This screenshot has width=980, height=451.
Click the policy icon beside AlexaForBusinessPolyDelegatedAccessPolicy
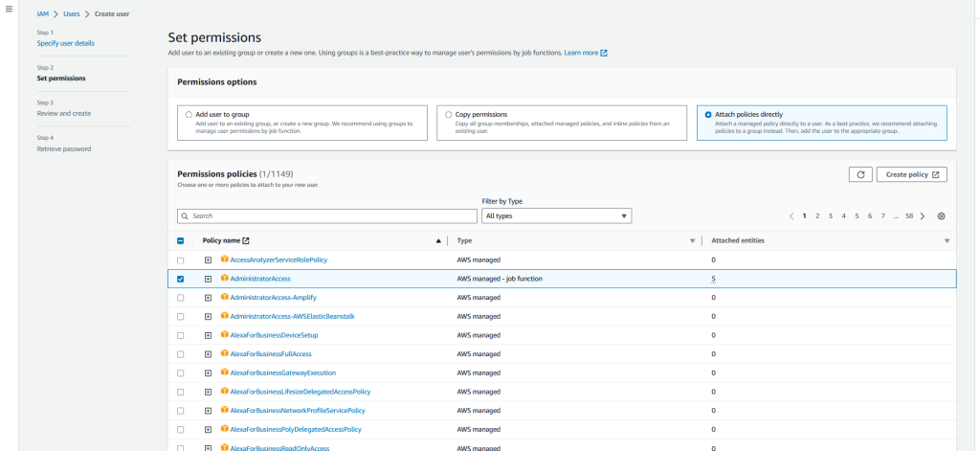[224, 429]
